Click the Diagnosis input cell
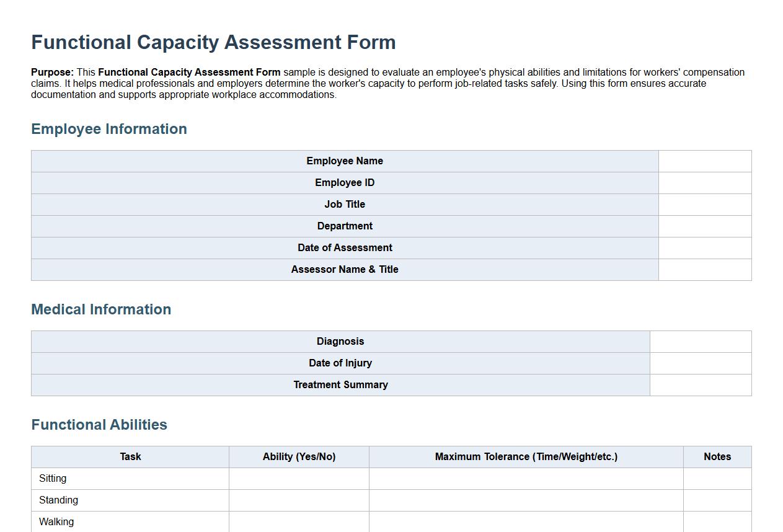 [701, 341]
